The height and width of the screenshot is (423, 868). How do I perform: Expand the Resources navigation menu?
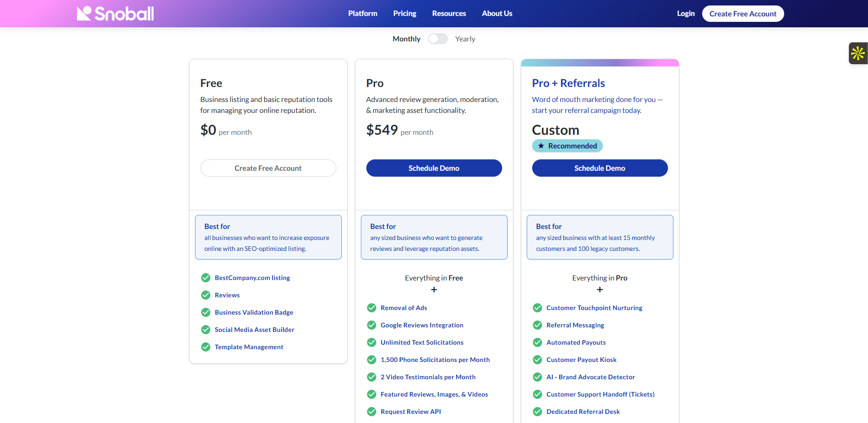[449, 14]
